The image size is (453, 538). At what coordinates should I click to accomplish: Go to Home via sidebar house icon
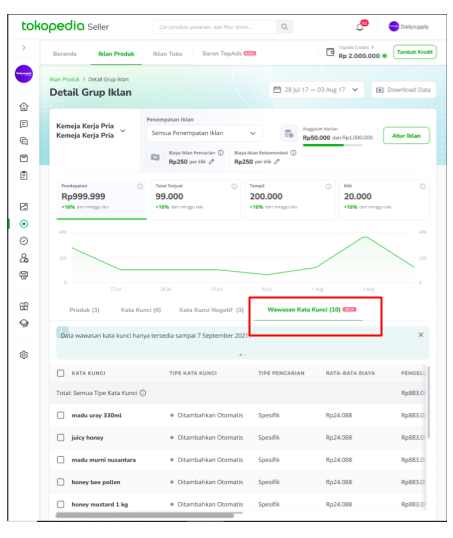[24, 107]
